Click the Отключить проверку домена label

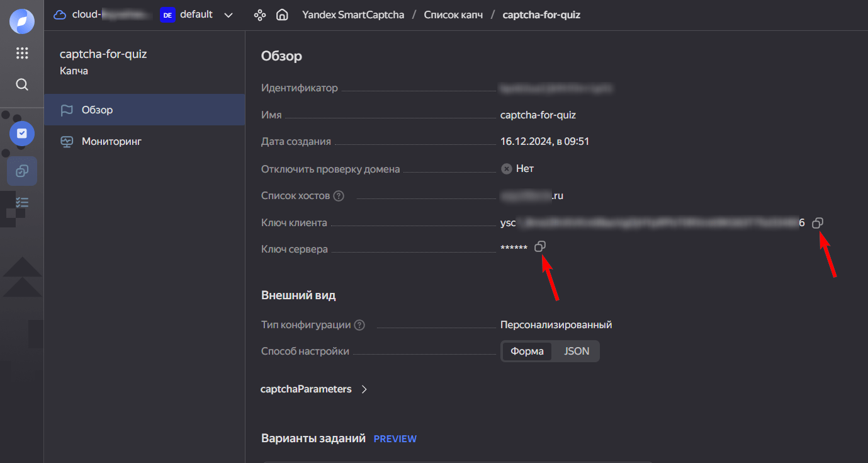330,169
